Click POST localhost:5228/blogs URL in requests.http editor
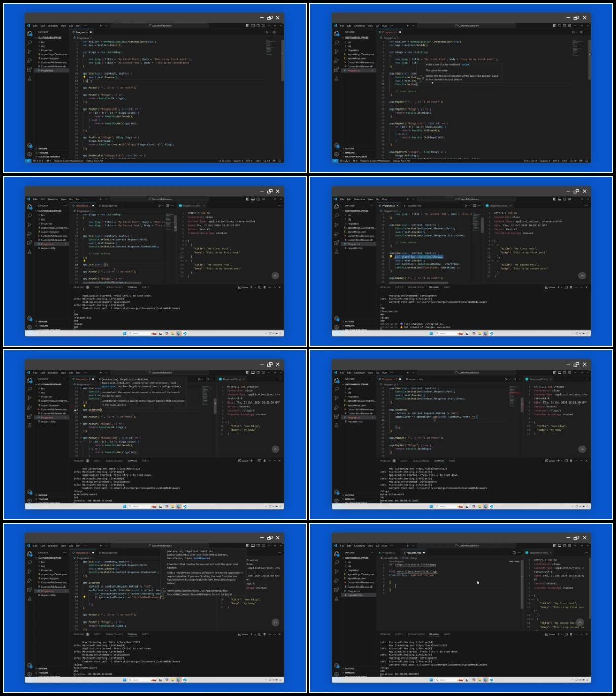 point(417,572)
